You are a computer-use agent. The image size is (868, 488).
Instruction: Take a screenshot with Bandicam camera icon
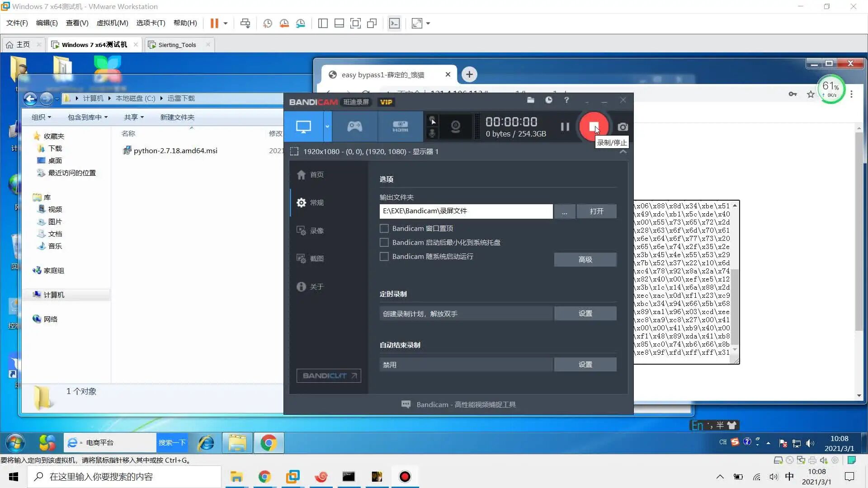(623, 127)
